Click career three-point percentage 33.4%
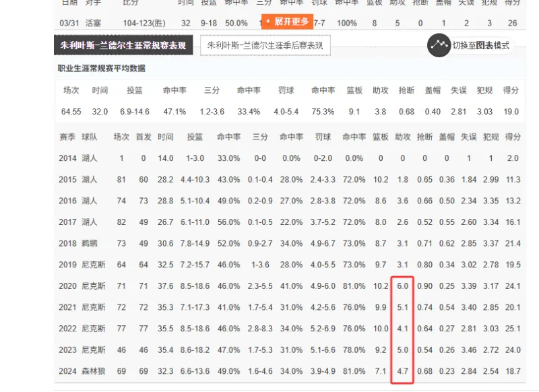Screen dimensions: 539x392 click(249, 112)
